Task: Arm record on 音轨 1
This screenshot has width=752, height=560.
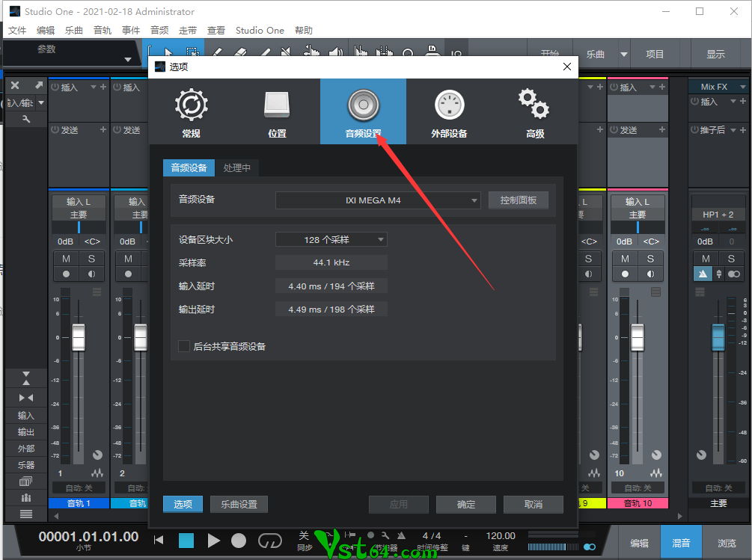Action: (66, 274)
